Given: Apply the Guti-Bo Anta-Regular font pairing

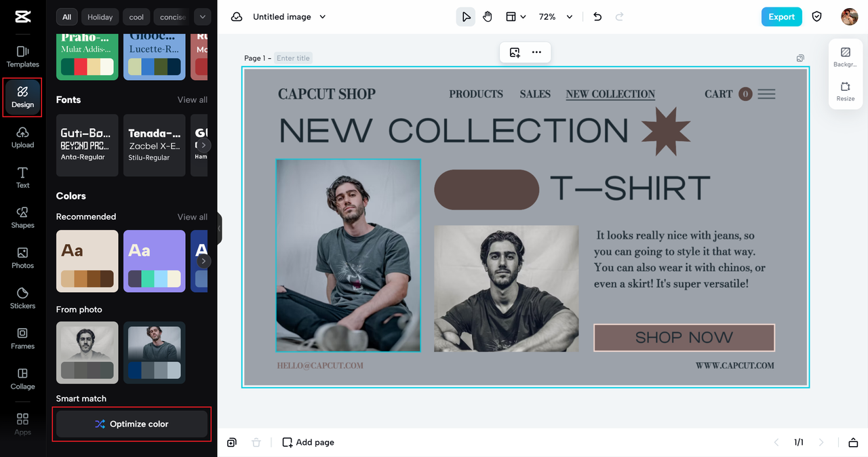Looking at the screenshot, I should pos(87,145).
